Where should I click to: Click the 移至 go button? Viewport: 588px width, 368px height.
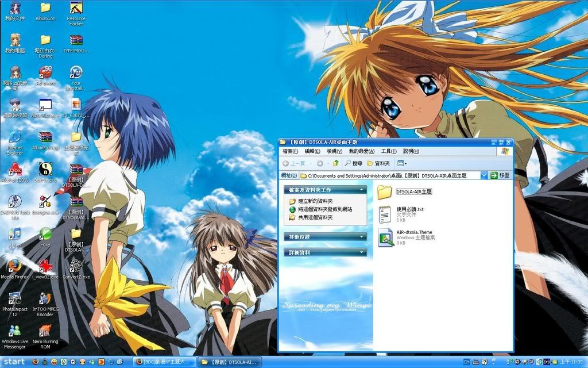[x=500, y=175]
